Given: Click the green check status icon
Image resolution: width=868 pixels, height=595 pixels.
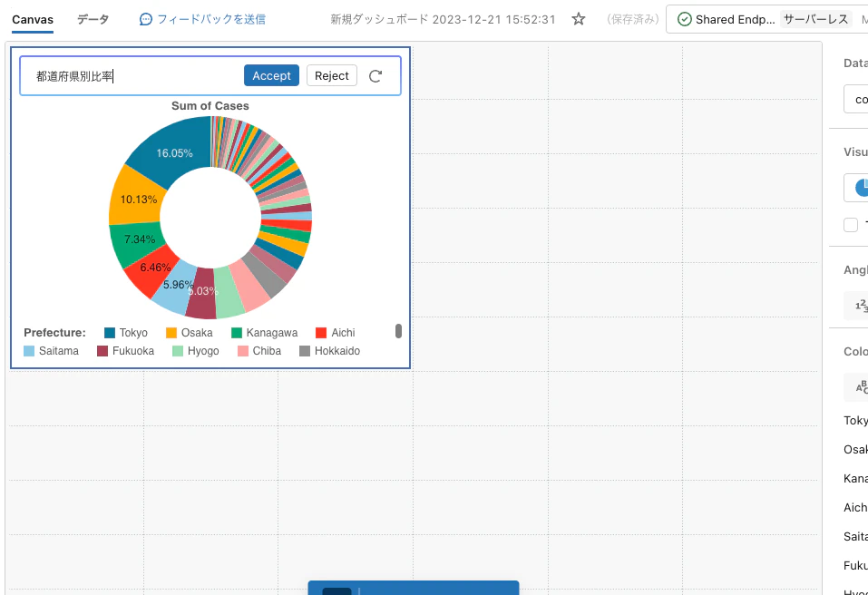Looking at the screenshot, I should (685, 19).
